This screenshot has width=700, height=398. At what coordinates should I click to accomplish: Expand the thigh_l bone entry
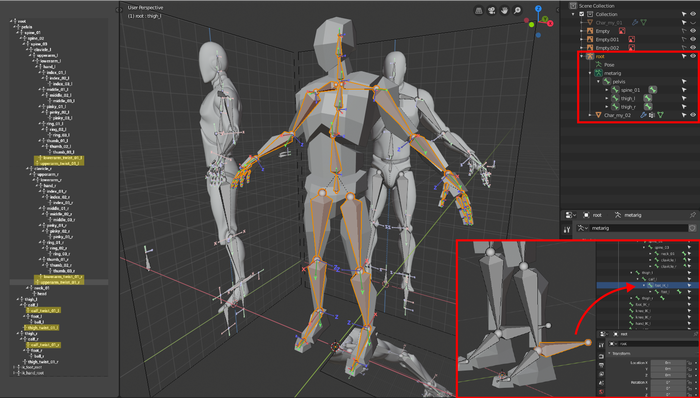click(x=607, y=99)
